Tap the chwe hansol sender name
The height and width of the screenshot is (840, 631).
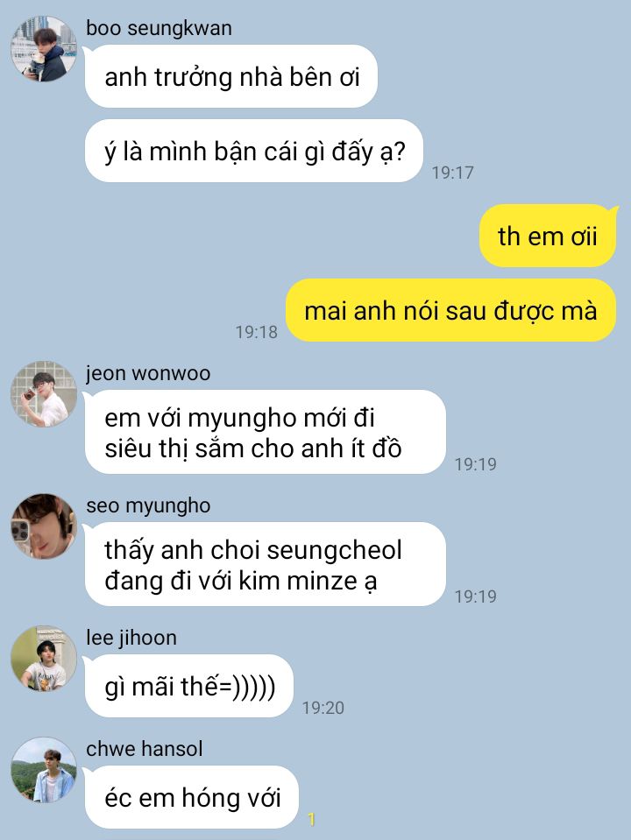145,749
